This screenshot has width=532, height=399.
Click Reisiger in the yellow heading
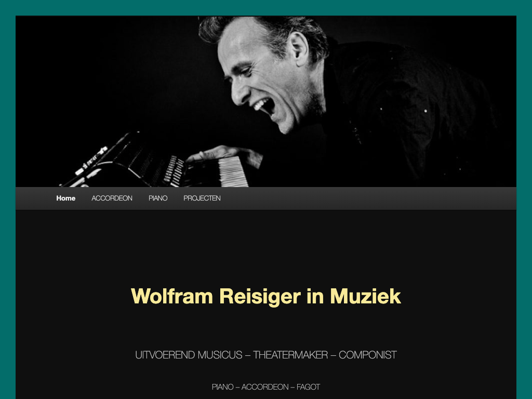tap(260, 297)
